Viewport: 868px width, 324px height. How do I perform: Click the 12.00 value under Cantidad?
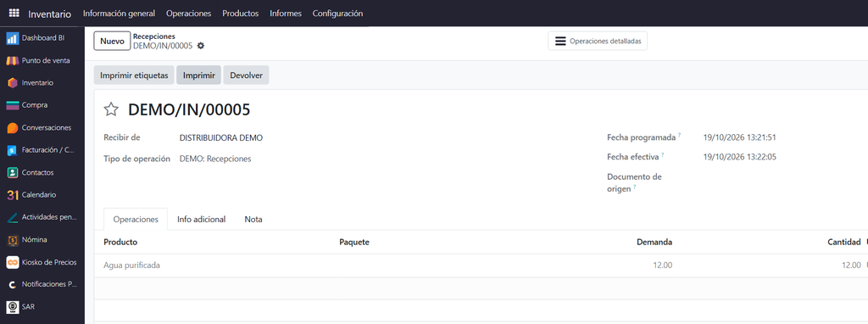click(x=851, y=265)
